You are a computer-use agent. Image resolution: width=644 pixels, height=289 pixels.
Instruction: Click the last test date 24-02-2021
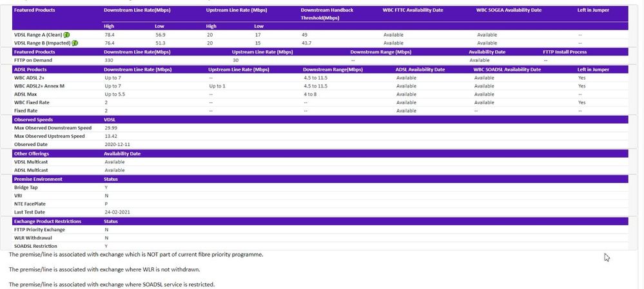pos(117,212)
